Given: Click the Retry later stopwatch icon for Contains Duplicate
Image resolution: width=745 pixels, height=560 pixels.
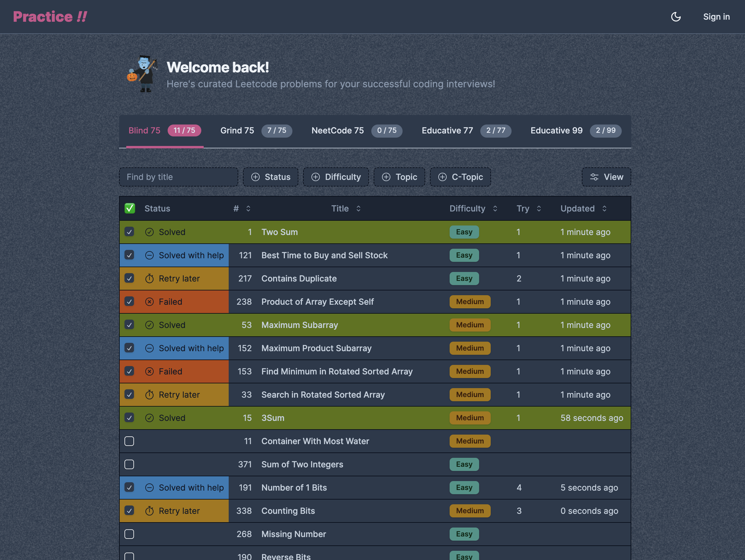Looking at the screenshot, I should tap(149, 279).
